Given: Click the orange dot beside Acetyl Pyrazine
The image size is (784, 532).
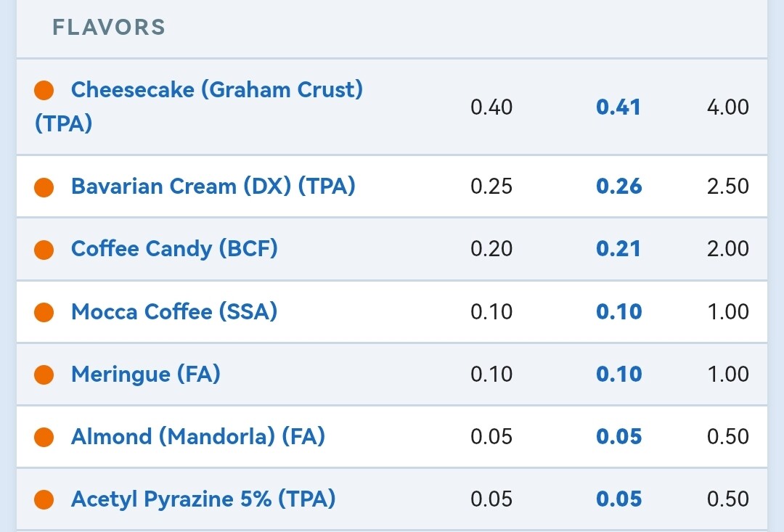Looking at the screenshot, I should click(x=44, y=499).
